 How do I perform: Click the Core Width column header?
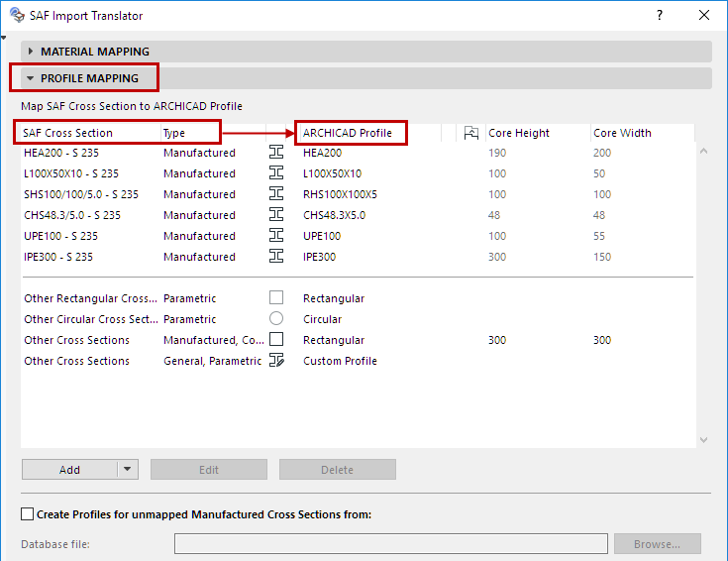[x=622, y=133]
